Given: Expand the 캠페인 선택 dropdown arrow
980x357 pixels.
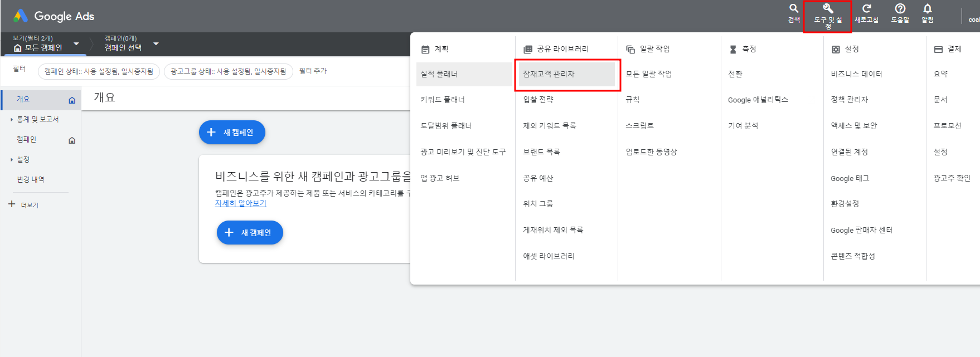Looking at the screenshot, I should pyautogui.click(x=156, y=43).
